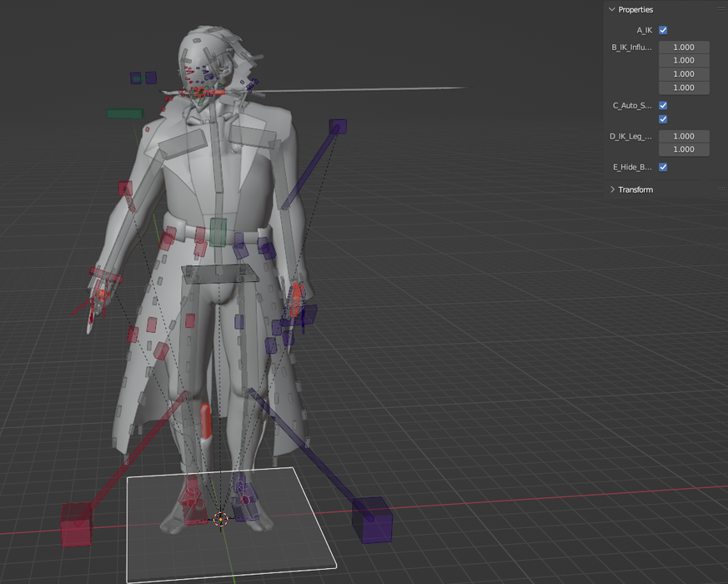This screenshot has width=728, height=584.
Task: Select the white square root controller outline
Action: pos(231,524)
